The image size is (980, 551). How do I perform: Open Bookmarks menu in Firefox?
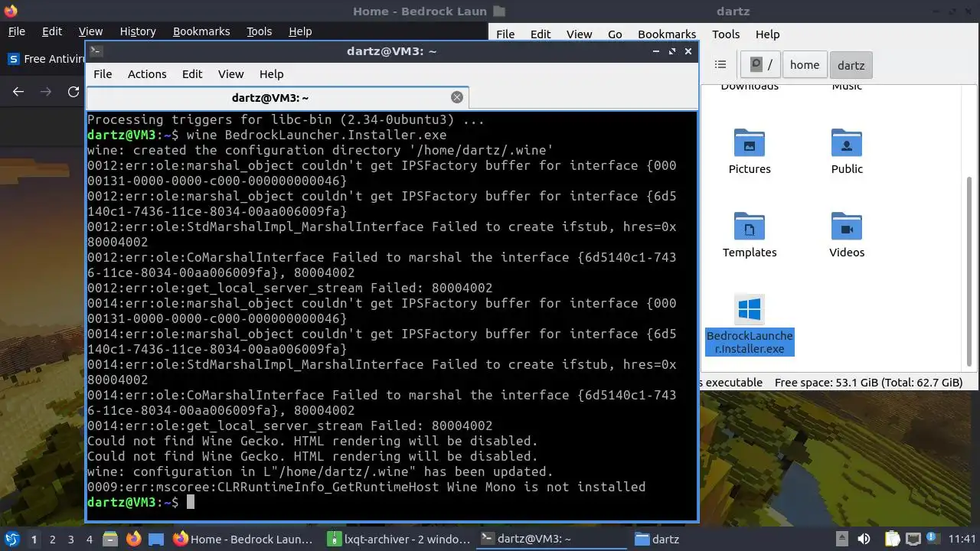pyautogui.click(x=201, y=31)
